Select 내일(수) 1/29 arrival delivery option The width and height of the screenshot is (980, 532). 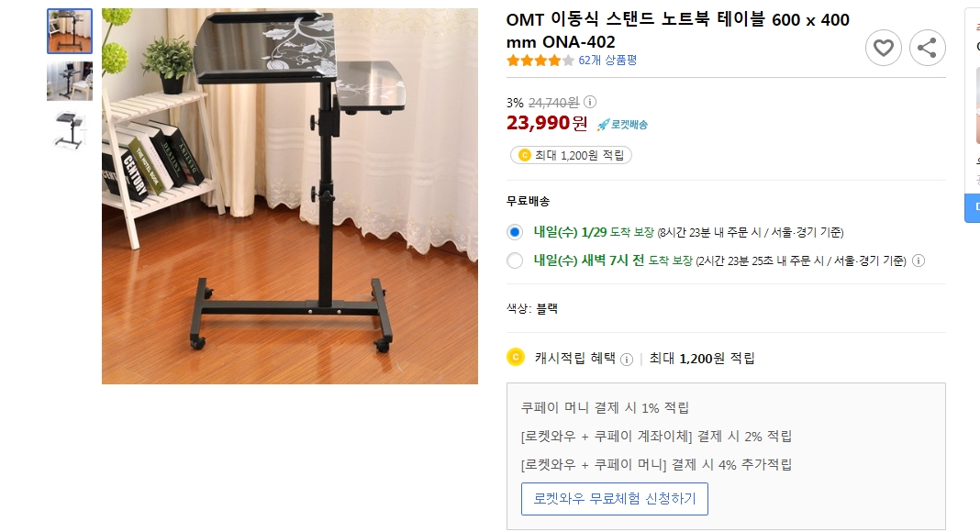pyautogui.click(x=515, y=232)
